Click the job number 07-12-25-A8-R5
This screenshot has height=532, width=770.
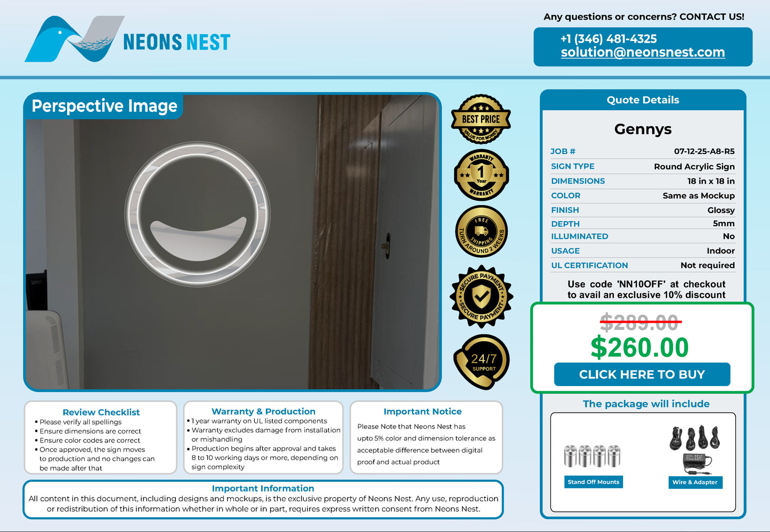(704, 151)
